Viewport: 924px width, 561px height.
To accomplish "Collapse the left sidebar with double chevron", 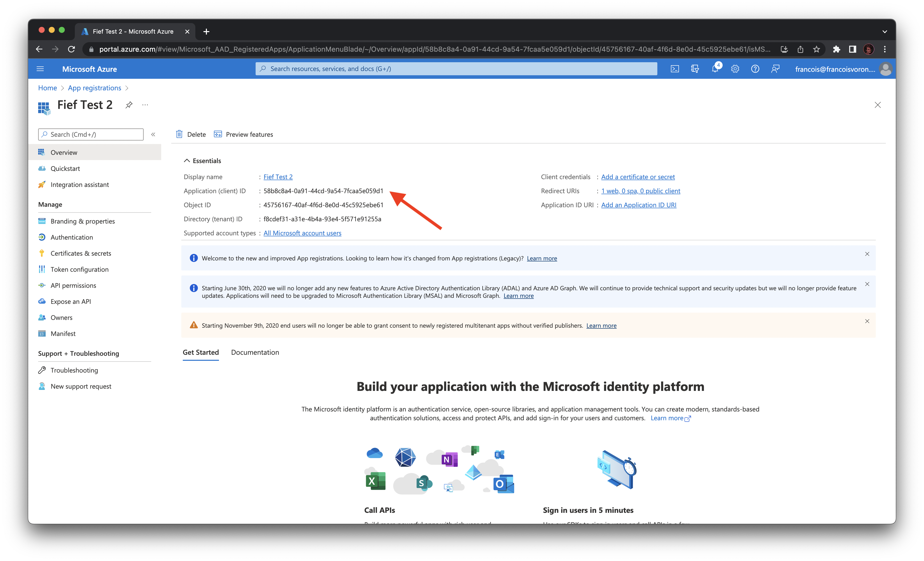I will click(153, 134).
